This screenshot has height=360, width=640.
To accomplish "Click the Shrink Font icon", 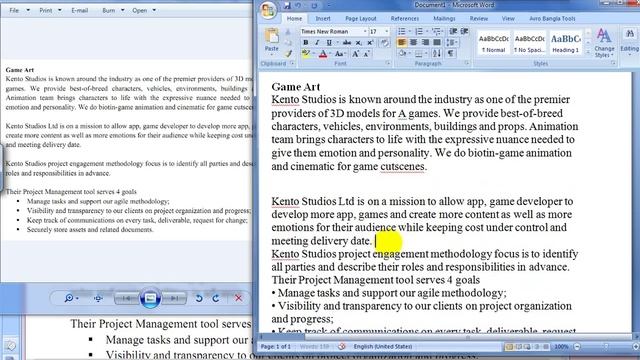I will tap(367, 53).
